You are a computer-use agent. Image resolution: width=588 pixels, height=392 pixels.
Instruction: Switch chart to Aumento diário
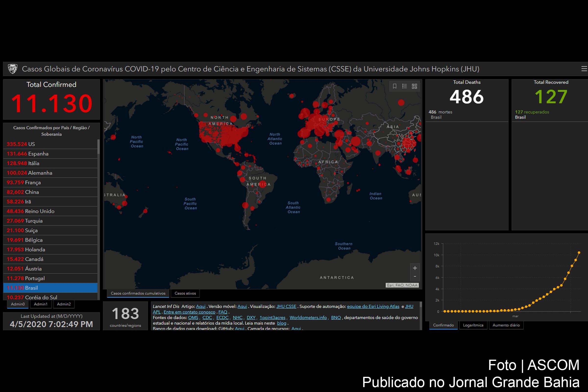tap(506, 325)
